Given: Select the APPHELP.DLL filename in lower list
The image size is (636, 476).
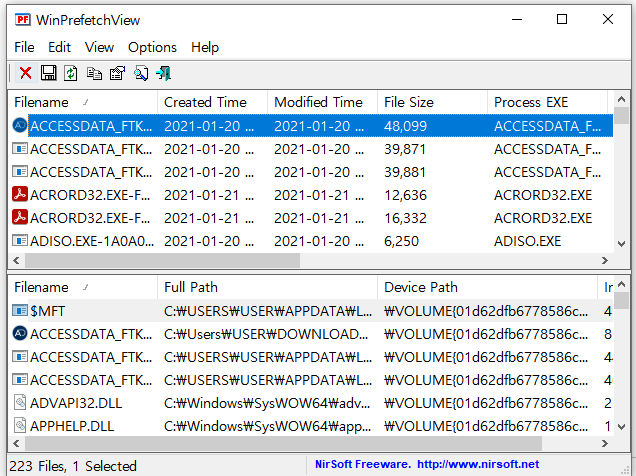Looking at the screenshot, I should point(72,426).
